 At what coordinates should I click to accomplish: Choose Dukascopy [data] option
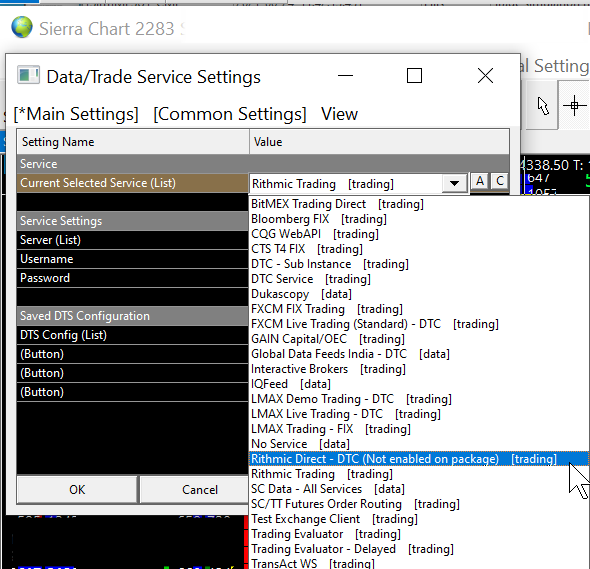click(x=419, y=294)
